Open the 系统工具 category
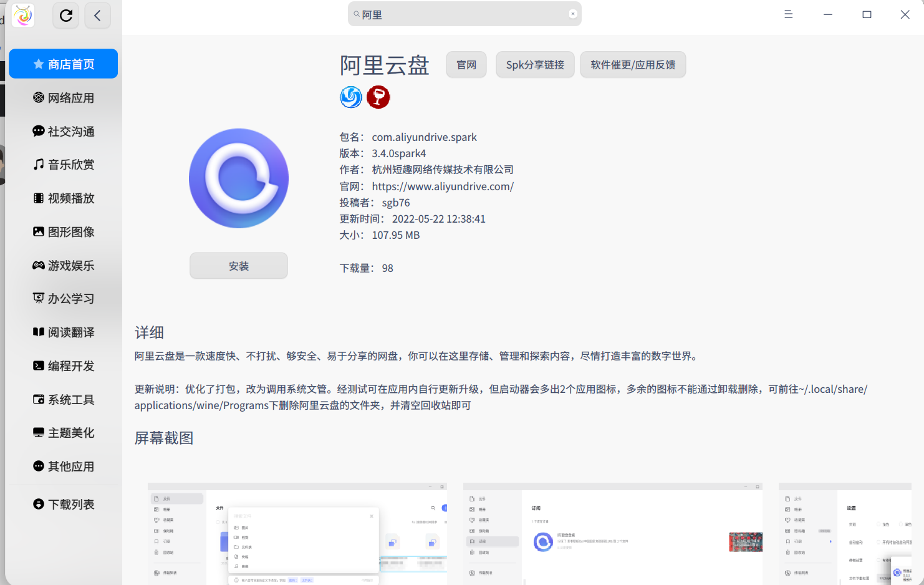Image resolution: width=924 pixels, height=585 pixels. pyautogui.click(x=63, y=399)
